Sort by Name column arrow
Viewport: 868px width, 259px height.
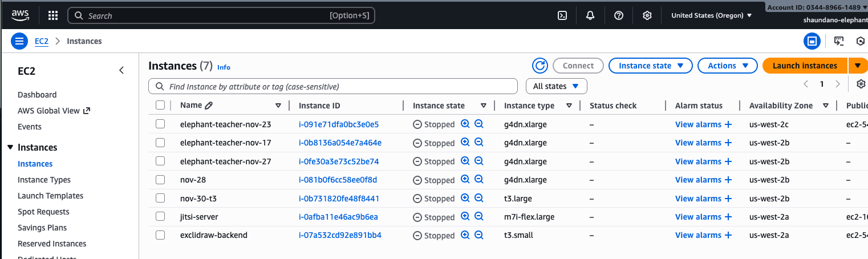point(278,106)
